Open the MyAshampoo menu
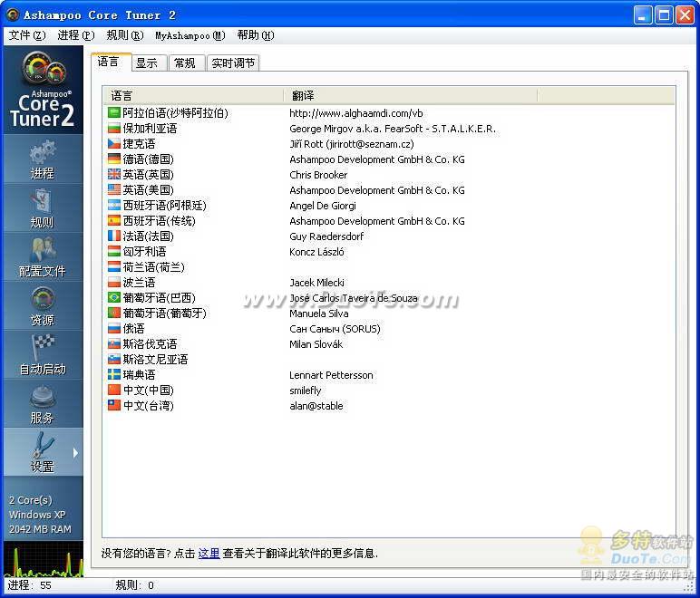 coord(190,35)
